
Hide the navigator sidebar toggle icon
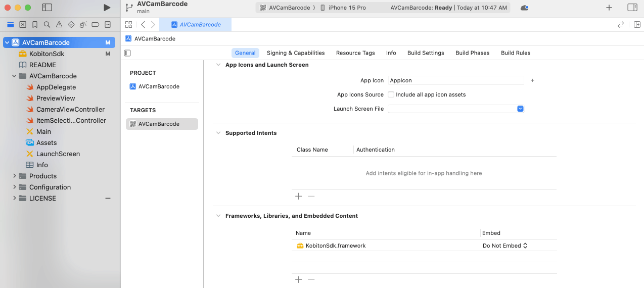point(47,8)
